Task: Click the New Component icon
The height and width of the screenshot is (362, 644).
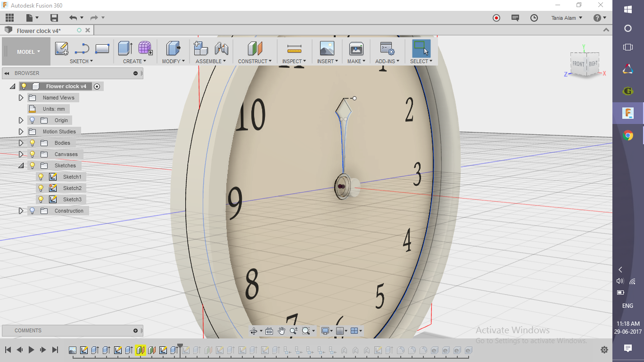Action: point(201,48)
